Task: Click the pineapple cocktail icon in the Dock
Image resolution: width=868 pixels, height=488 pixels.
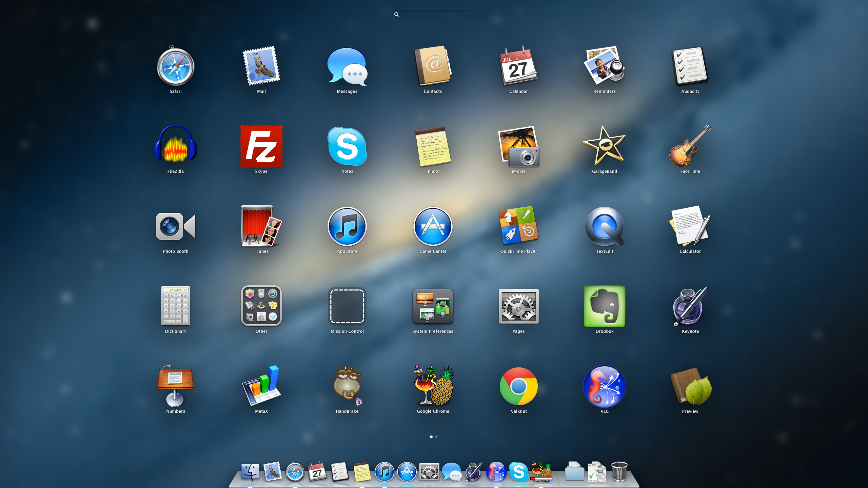Action: (x=541, y=471)
